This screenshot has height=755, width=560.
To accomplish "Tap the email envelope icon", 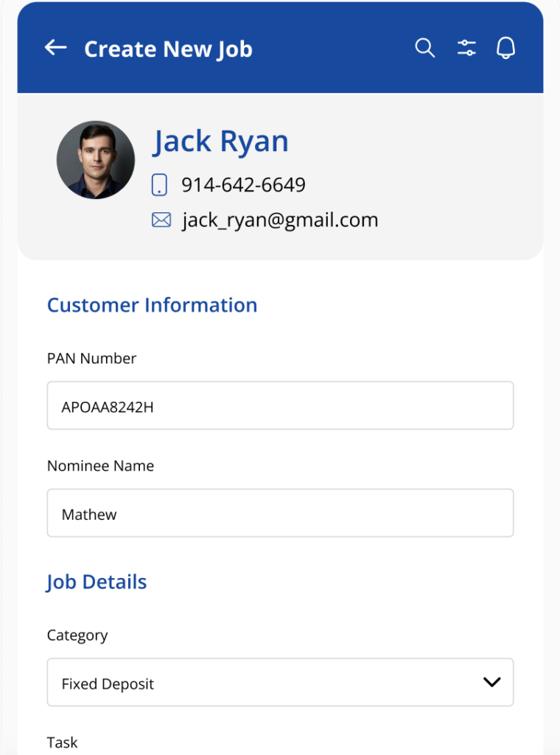I will (x=161, y=220).
